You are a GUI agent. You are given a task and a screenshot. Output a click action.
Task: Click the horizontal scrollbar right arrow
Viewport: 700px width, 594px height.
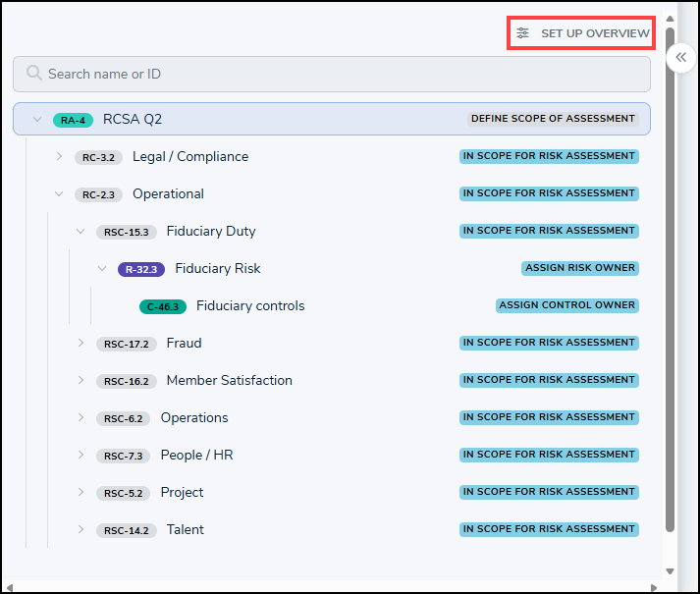(x=654, y=588)
